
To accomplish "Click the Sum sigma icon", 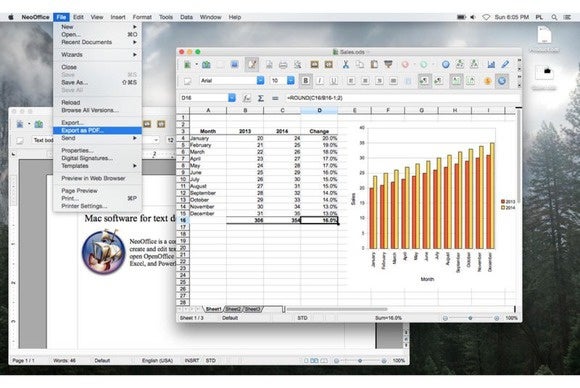I will 261,98.
